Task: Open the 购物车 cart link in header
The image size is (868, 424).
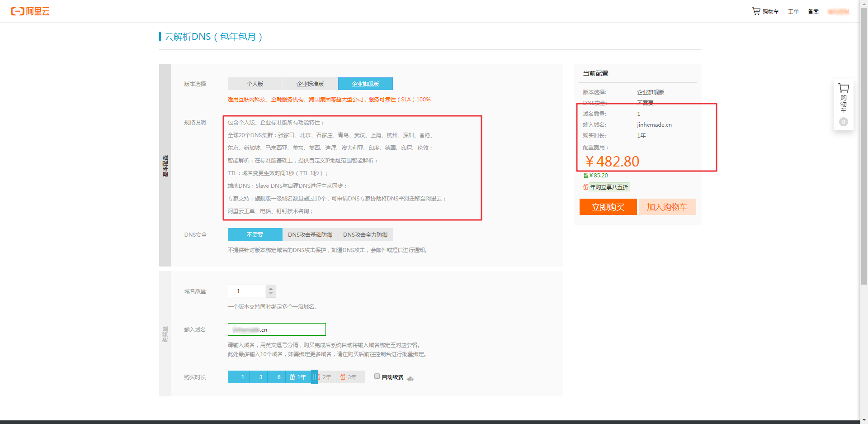Action: (765, 11)
